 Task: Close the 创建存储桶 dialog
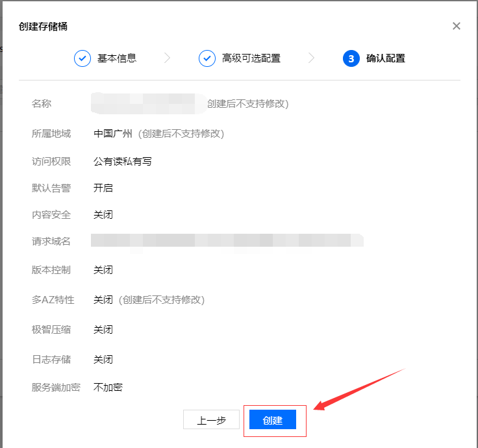click(x=456, y=26)
